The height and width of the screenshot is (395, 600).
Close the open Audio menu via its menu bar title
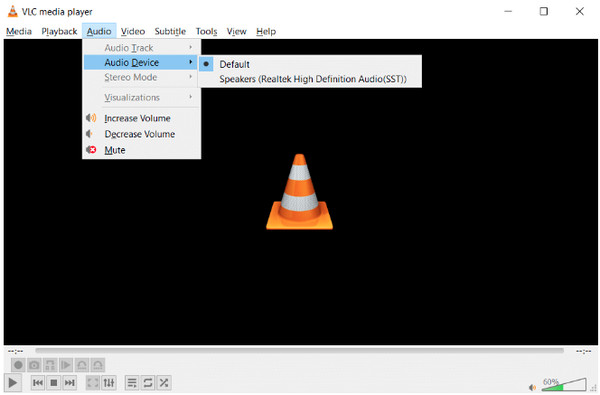click(99, 31)
